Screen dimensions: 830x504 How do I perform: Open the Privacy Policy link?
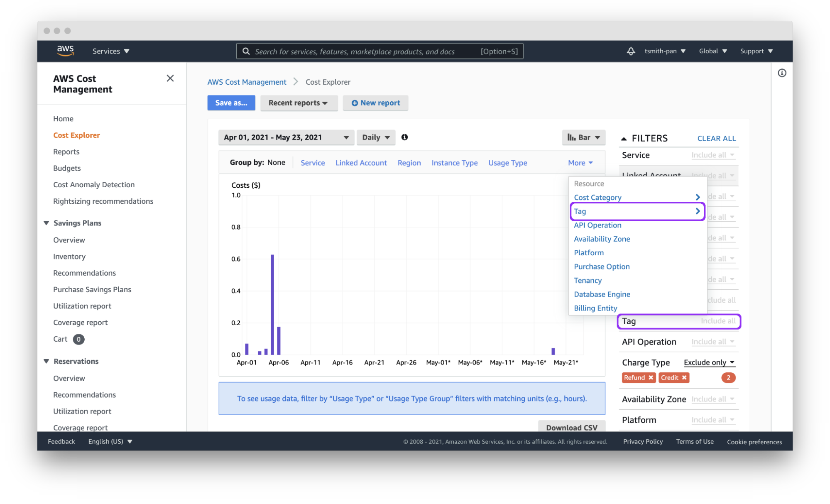point(642,441)
